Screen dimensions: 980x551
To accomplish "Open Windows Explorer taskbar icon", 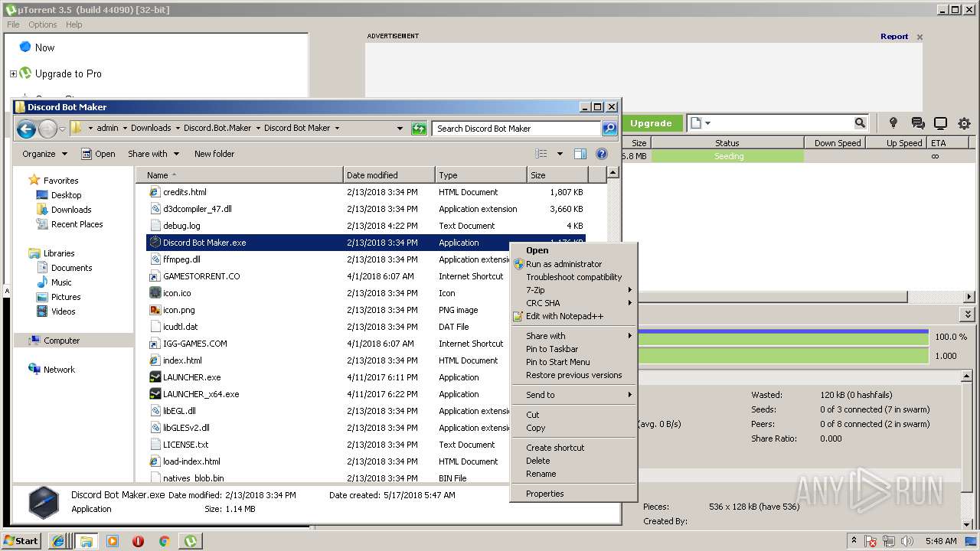I will (86, 541).
